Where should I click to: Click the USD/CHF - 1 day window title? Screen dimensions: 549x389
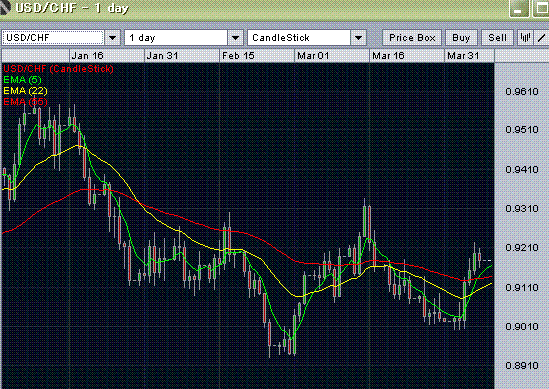pos(72,8)
